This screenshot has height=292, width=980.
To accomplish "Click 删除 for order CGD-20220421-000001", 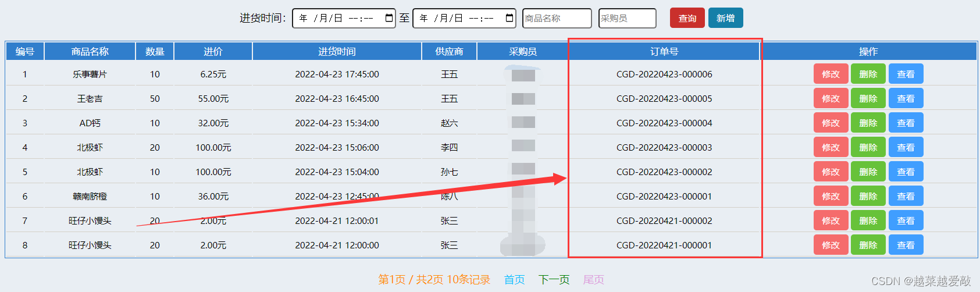I will tap(868, 245).
